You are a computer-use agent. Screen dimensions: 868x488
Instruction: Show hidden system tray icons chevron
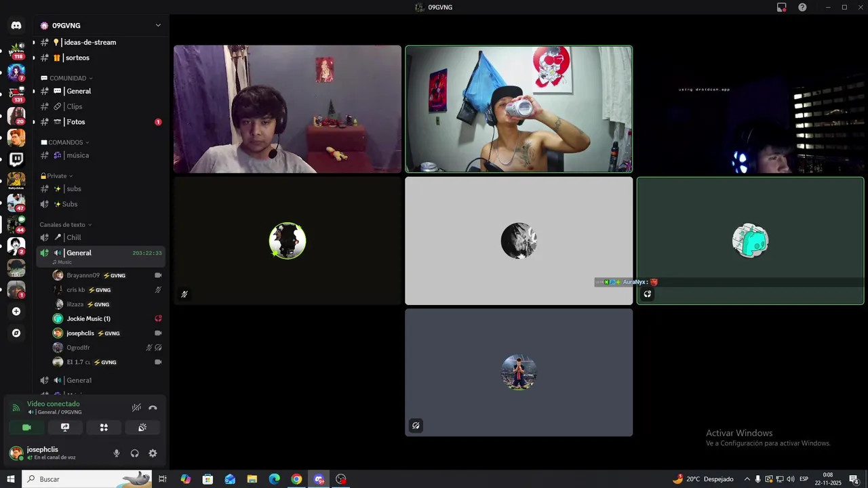(x=747, y=479)
